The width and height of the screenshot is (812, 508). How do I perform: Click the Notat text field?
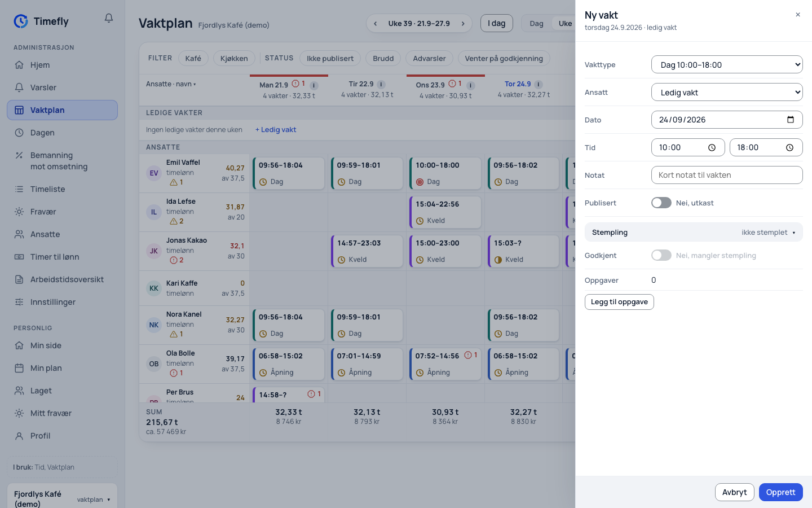coord(727,175)
